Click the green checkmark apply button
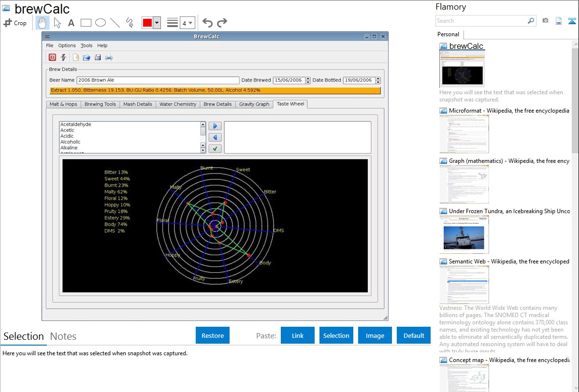Screen dimensions: 579x392 click(215, 148)
